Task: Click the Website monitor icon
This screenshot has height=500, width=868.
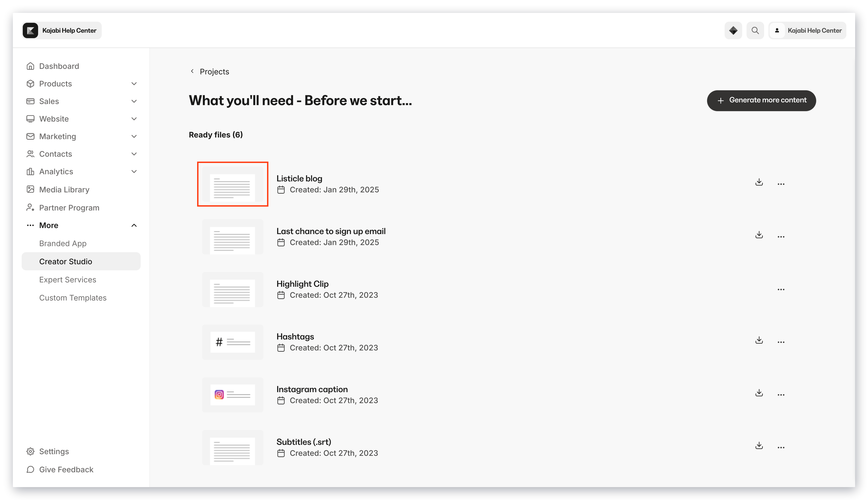Action: point(30,119)
